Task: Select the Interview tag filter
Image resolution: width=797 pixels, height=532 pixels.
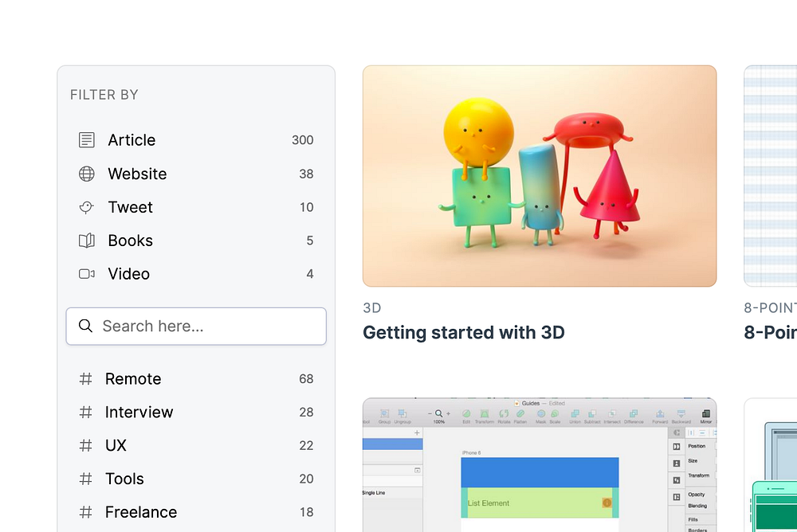Action: tap(196, 412)
